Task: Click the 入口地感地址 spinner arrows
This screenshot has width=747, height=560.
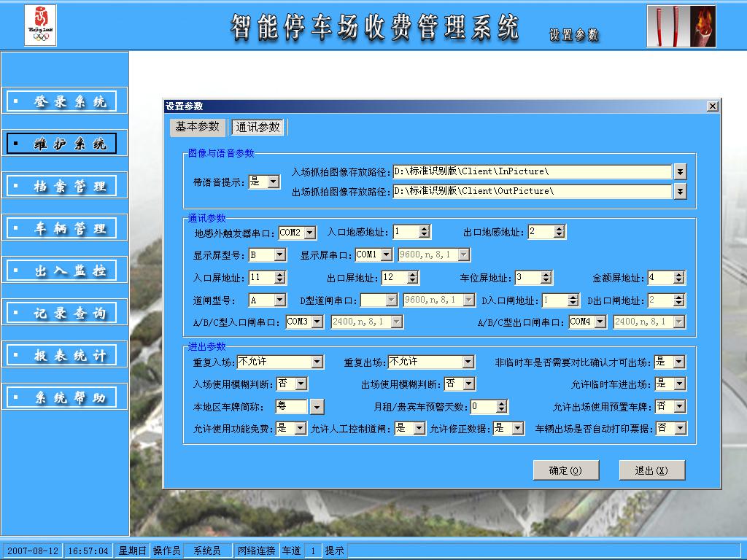Action: tap(425, 232)
